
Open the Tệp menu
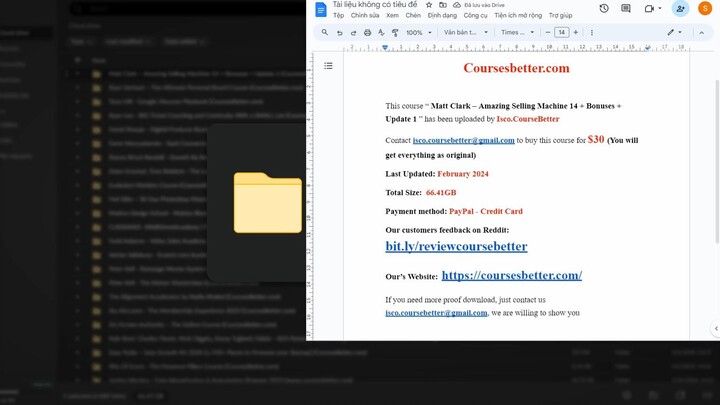[x=338, y=15]
